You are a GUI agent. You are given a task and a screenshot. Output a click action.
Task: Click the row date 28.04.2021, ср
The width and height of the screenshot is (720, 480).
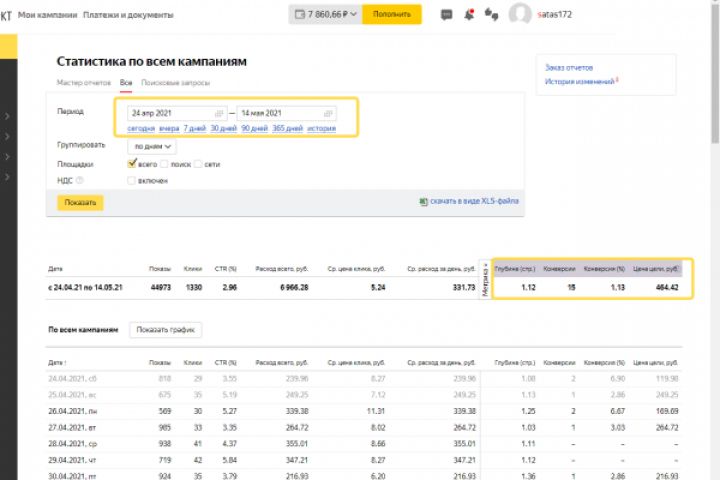73,444
